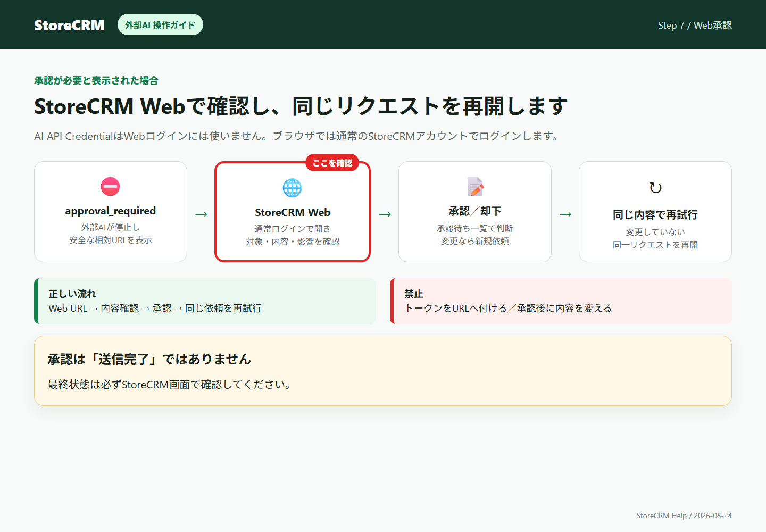Screen dimensions: 766x532
Task: Click the 外部AI 操作ガイド badge
Action: pyautogui.click(x=160, y=24)
